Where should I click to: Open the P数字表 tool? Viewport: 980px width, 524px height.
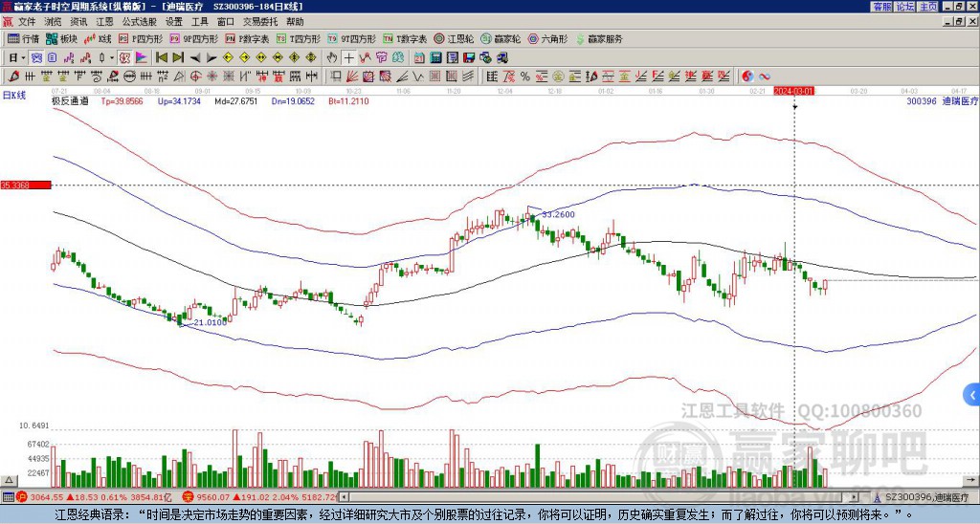[248, 38]
